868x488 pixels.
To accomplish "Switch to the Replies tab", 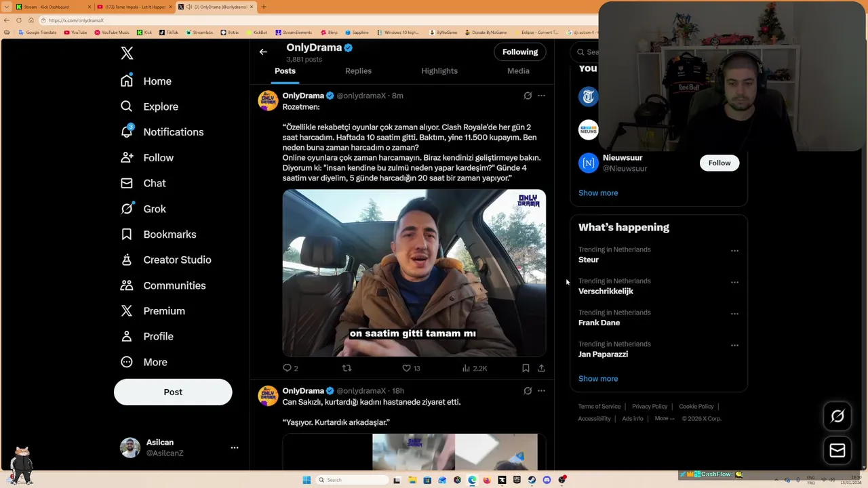I will tap(358, 71).
